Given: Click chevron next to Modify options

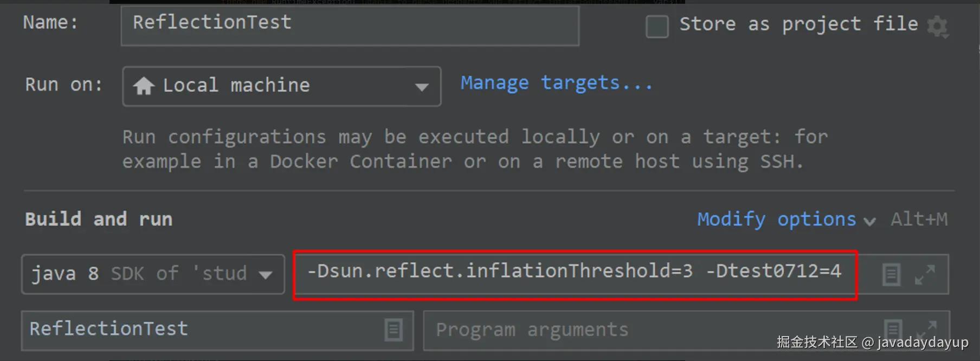Looking at the screenshot, I should point(869,221).
